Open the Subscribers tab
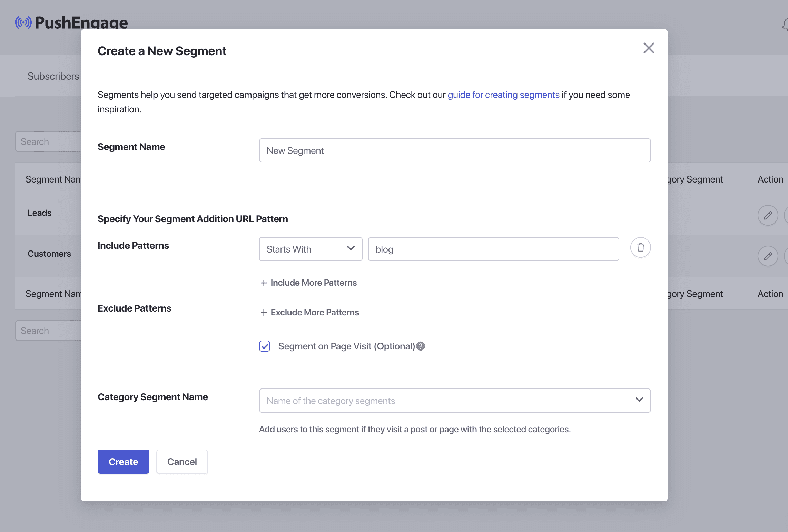The height and width of the screenshot is (532, 788). (x=53, y=76)
